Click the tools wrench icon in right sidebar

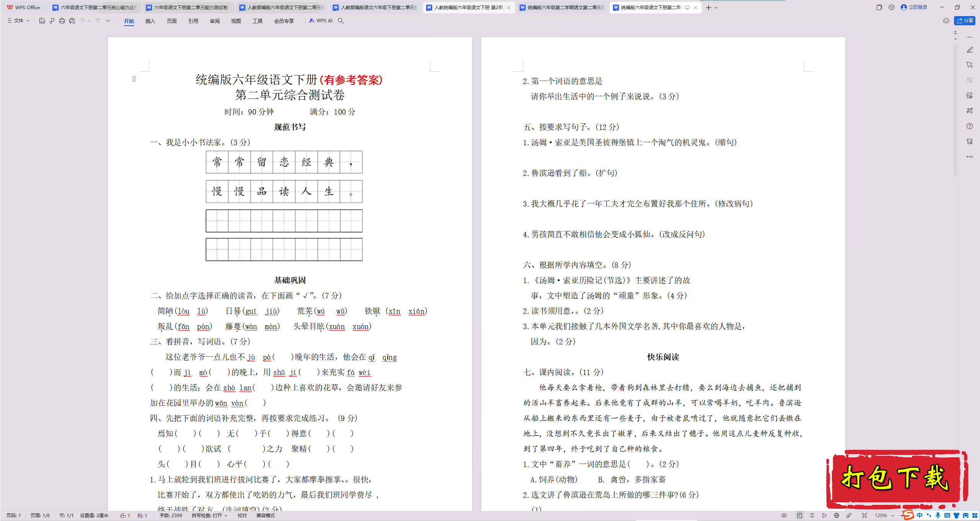970,111
